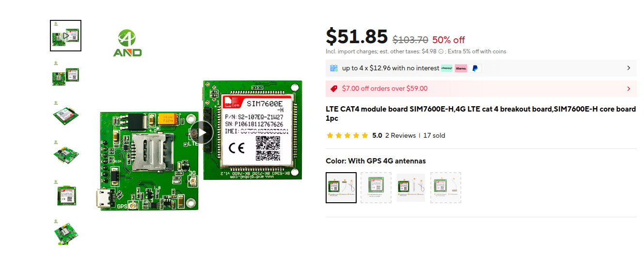
Task: Click the Clearpay payment badge
Action: (x=447, y=68)
